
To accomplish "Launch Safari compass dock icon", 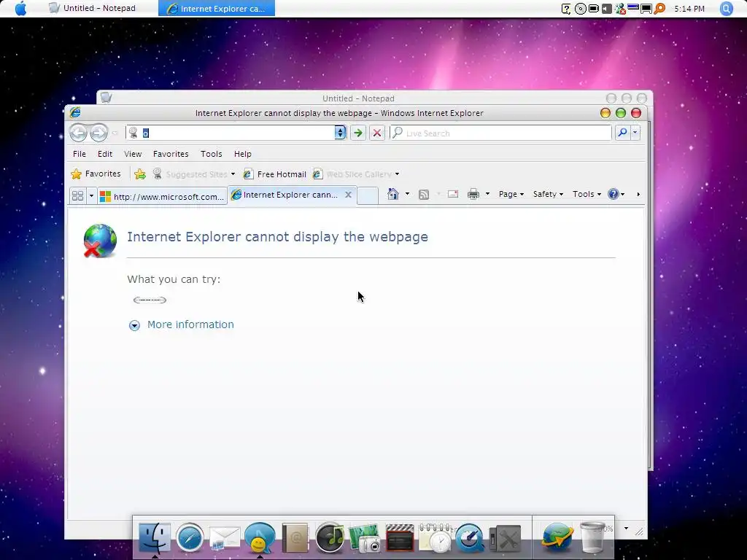I will [189, 538].
